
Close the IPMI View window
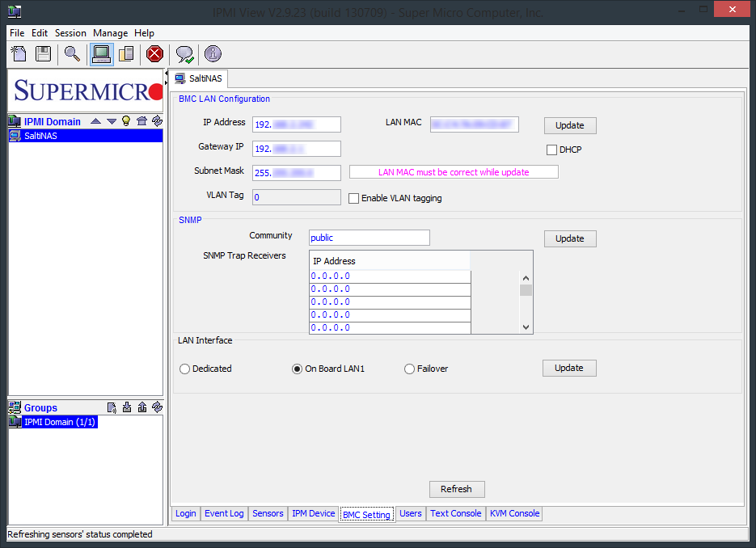click(x=732, y=9)
